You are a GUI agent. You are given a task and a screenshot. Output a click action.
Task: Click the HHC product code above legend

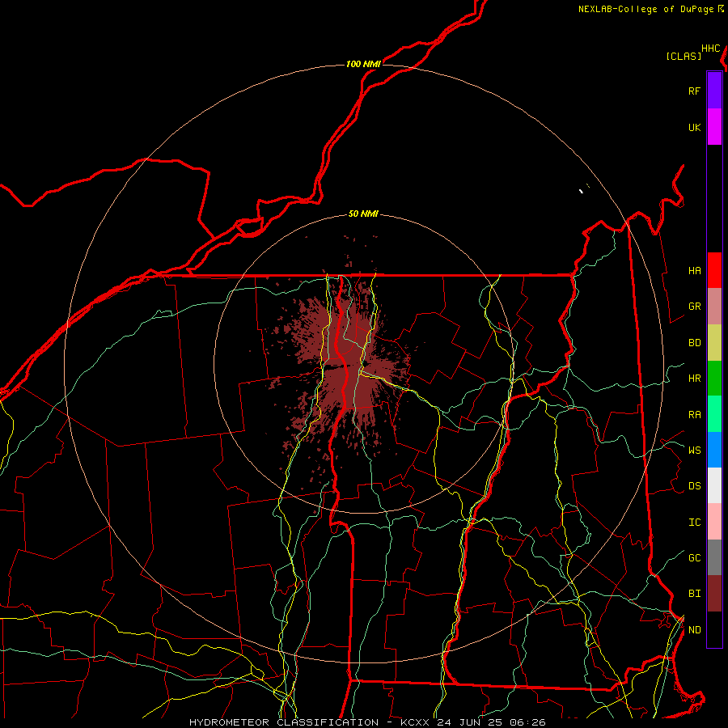coord(711,49)
